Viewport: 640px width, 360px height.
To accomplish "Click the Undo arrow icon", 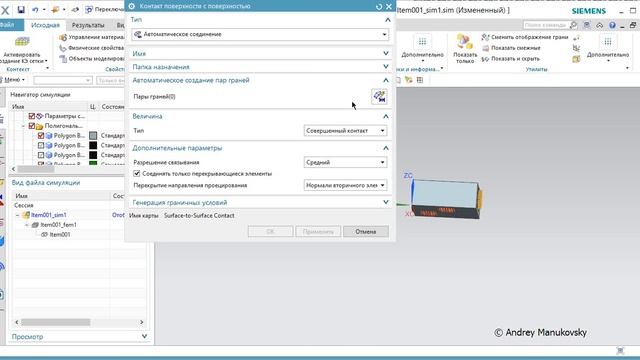I will [x=35, y=9].
